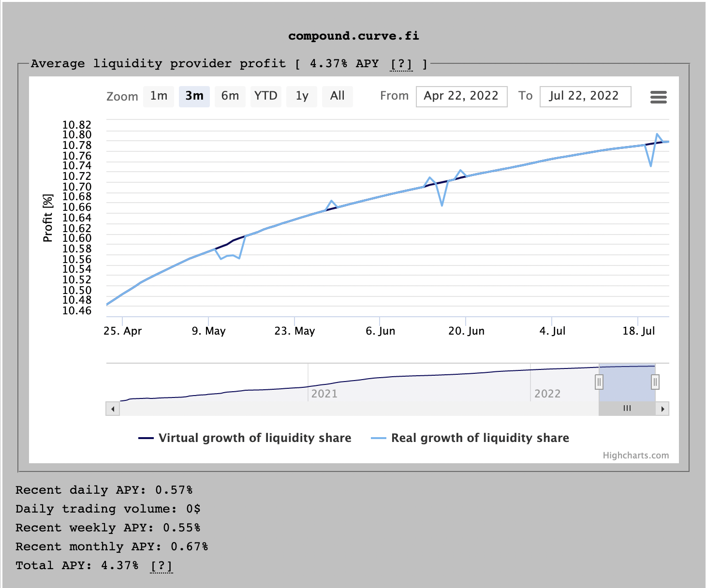Click the Zoom label
Screen dimensions: 706x588
click(x=122, y=97)
